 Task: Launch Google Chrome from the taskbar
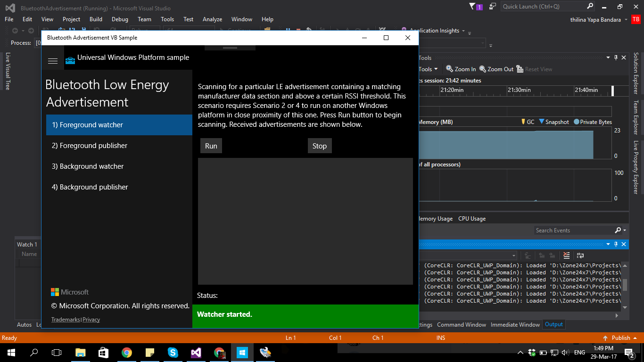click(126, 352)
